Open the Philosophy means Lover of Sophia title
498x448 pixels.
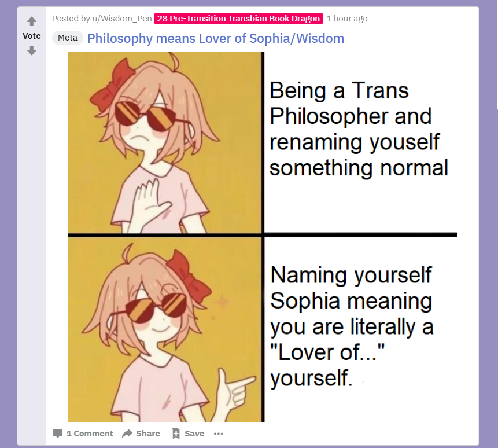pyautogui.click(x=216, y=38)
